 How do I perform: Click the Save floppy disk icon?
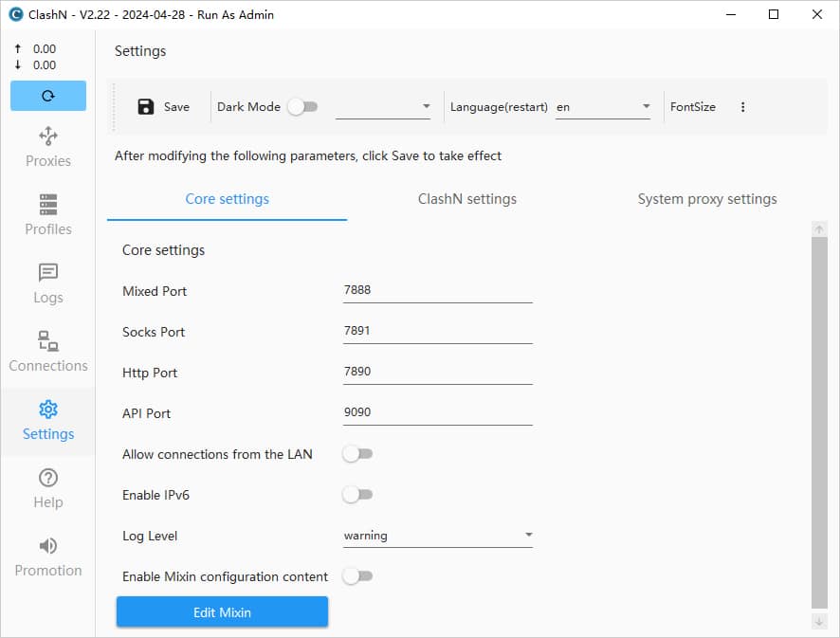coord(146,106)
